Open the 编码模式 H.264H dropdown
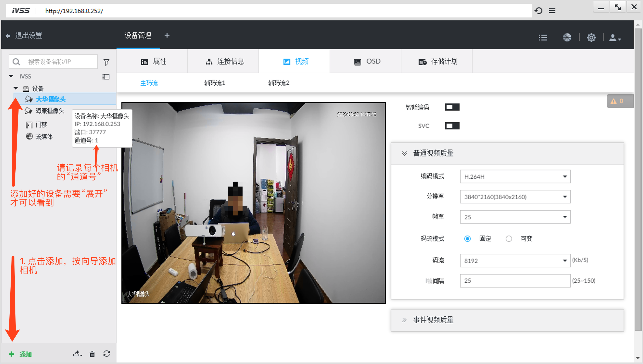Screen dimensions: 643x364 [515, 177]
